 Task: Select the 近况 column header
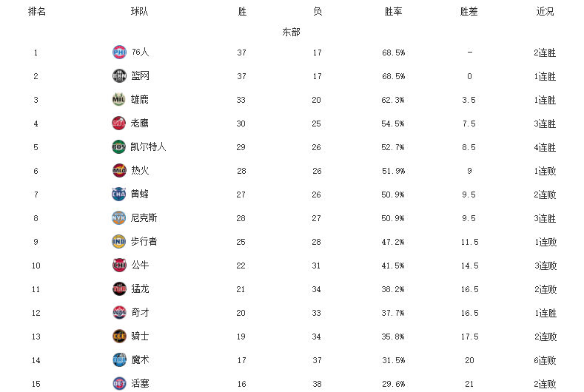[x=545, y=12]
